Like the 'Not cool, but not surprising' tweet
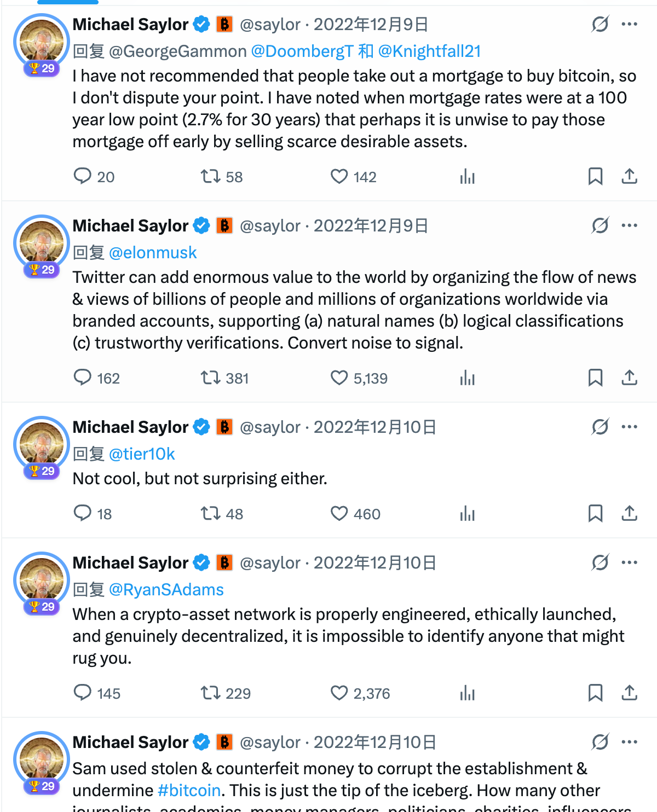 tap(339, 513)
